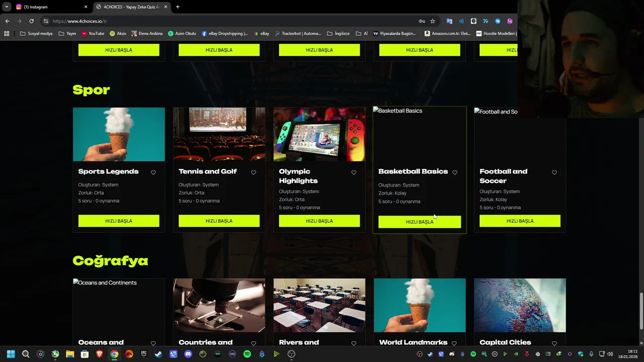Launch Basketball Basics via HIZLI BAŞLA
Image resolution: width=644 pixels, height=362 pixels.
click(x=420, y=222)
